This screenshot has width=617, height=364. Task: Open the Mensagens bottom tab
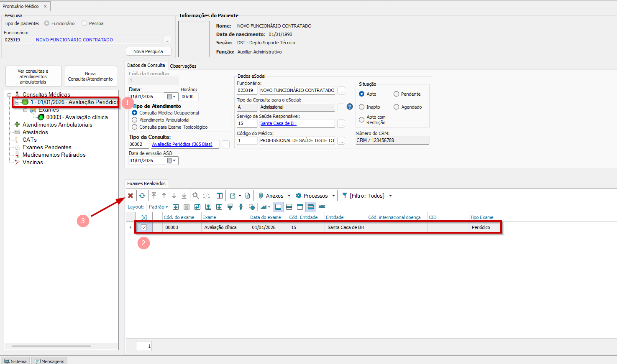(x=50, y=361)
